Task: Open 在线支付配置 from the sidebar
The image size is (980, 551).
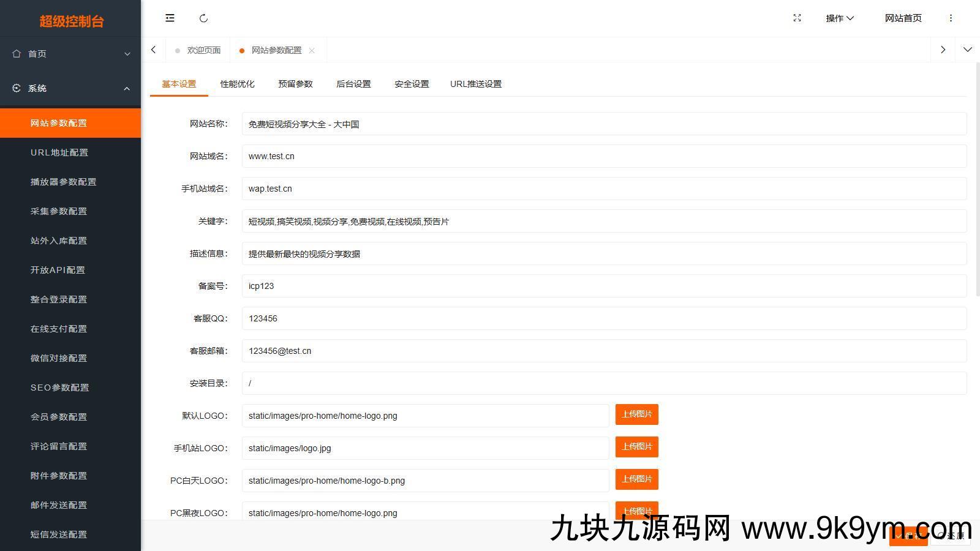Action: pyautogui.click(x=59, y=329)
